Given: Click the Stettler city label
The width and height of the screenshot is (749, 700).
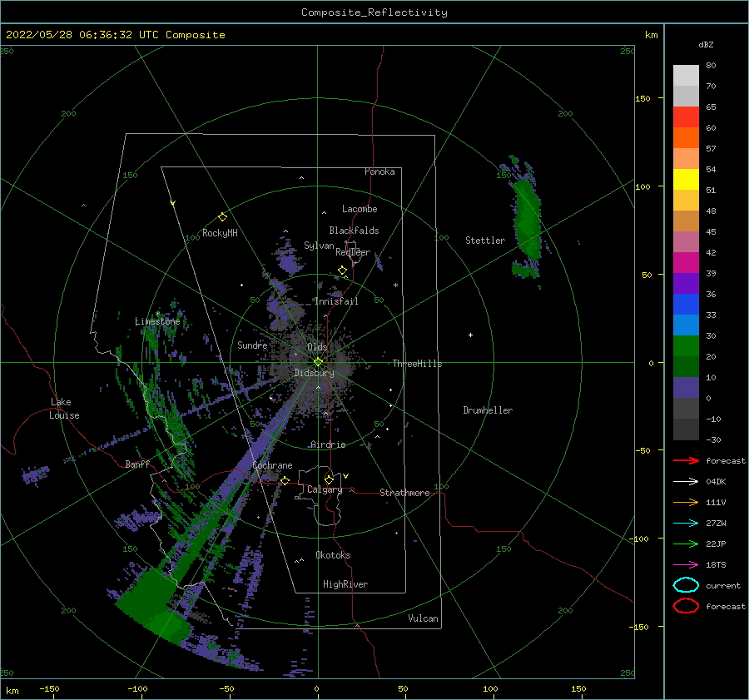Looking at the screenshot, I should click(x=485, y=241).
